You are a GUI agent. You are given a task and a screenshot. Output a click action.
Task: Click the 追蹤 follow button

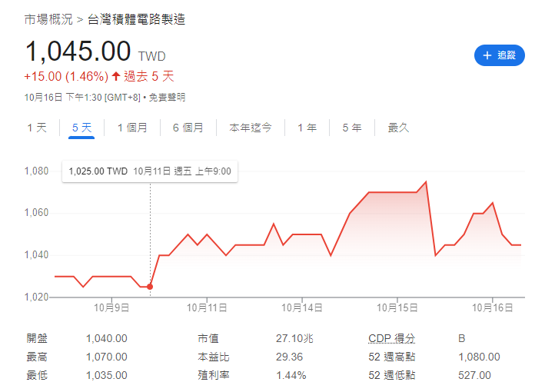[499, 55]
